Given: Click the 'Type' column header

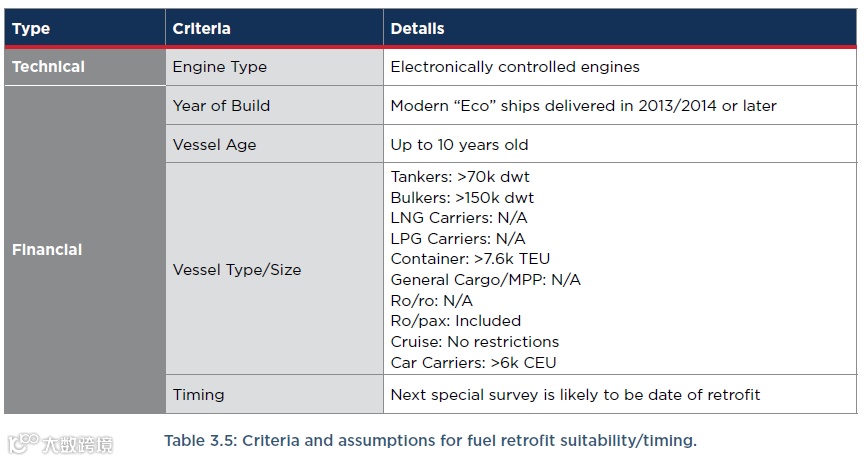Looking at the screenshot, I should 31,29.
